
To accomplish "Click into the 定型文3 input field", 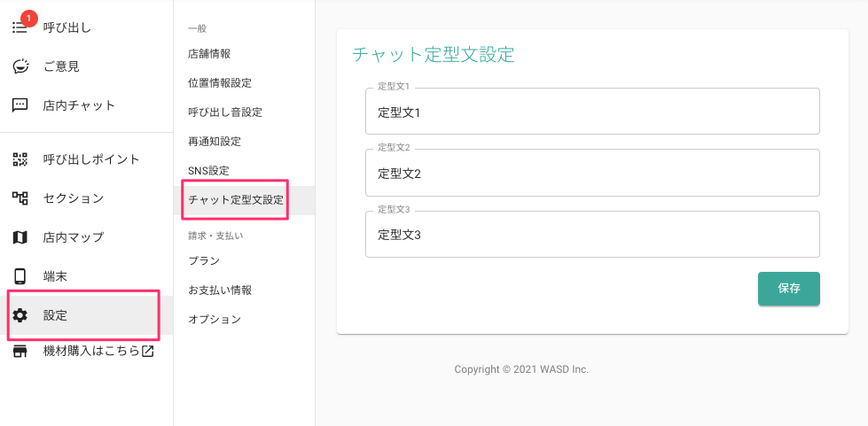I will (x=592, y=234).
